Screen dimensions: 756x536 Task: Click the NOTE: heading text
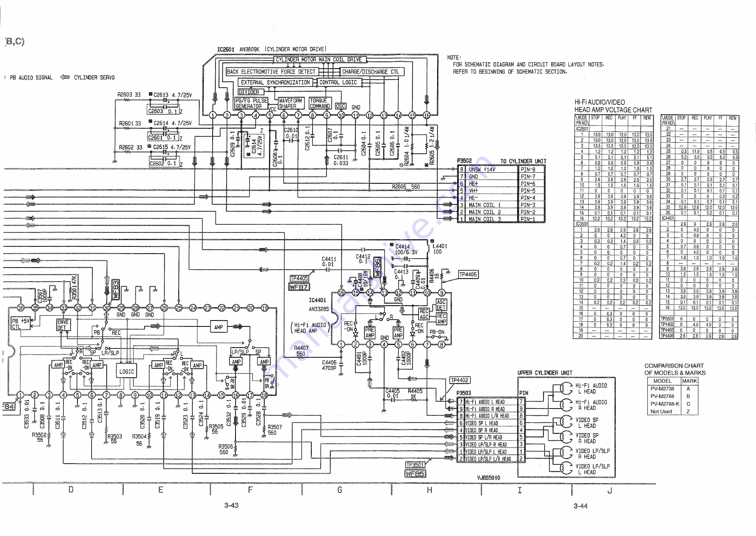(454, 57)
